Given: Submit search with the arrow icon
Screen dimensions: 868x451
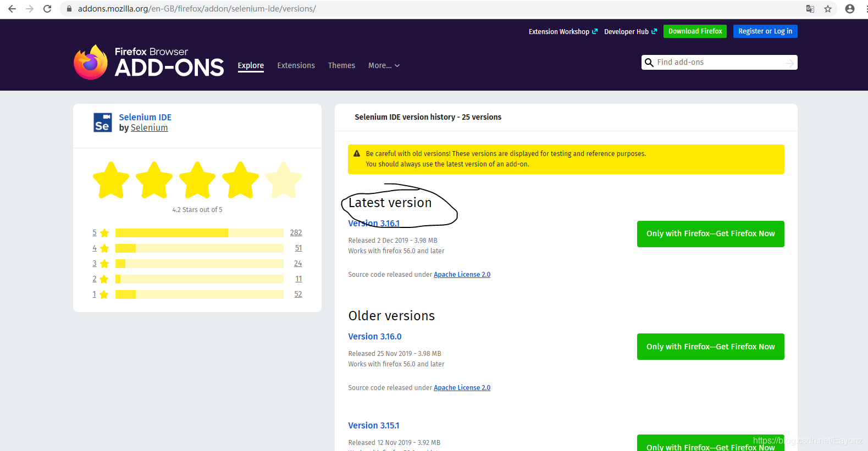Looking at the screenshot, I should click(x=790, y=63).
